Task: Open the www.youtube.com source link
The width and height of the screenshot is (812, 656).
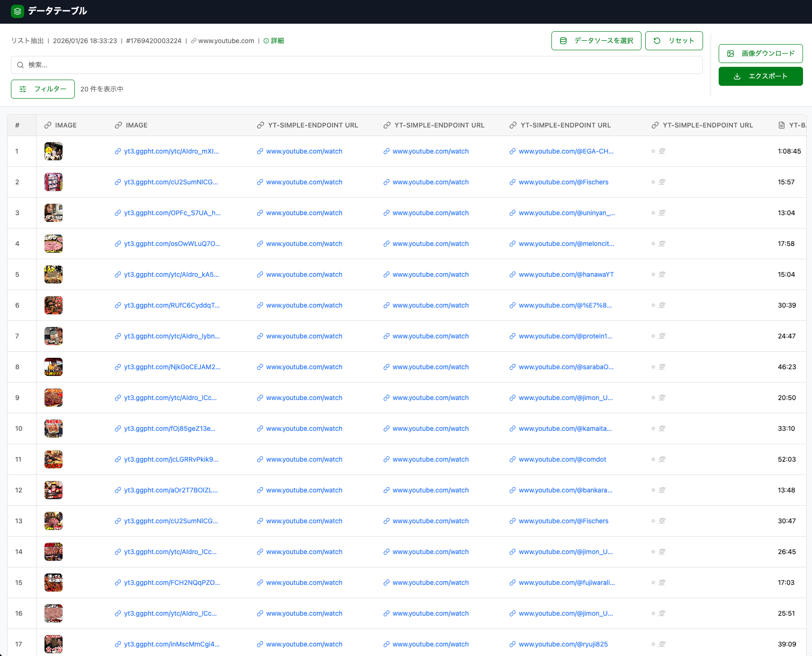Action: 226,41
